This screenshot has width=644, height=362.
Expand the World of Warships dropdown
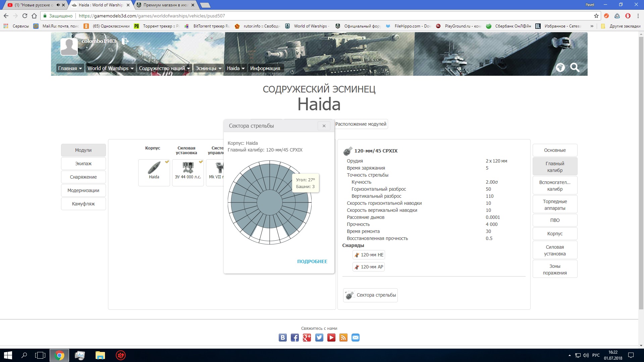point(110,68)
